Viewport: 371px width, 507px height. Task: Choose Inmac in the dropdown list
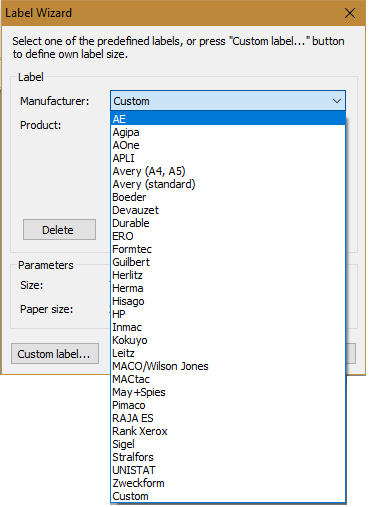[228, 327]
